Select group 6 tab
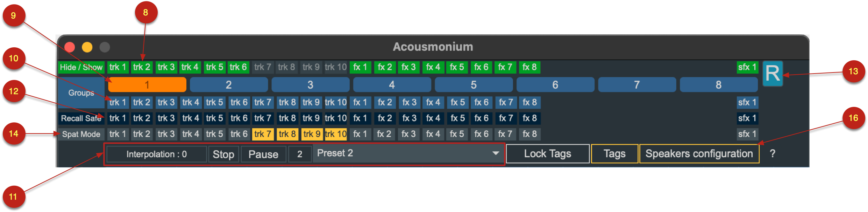The image size is (868, 212). tap(555, 85)
